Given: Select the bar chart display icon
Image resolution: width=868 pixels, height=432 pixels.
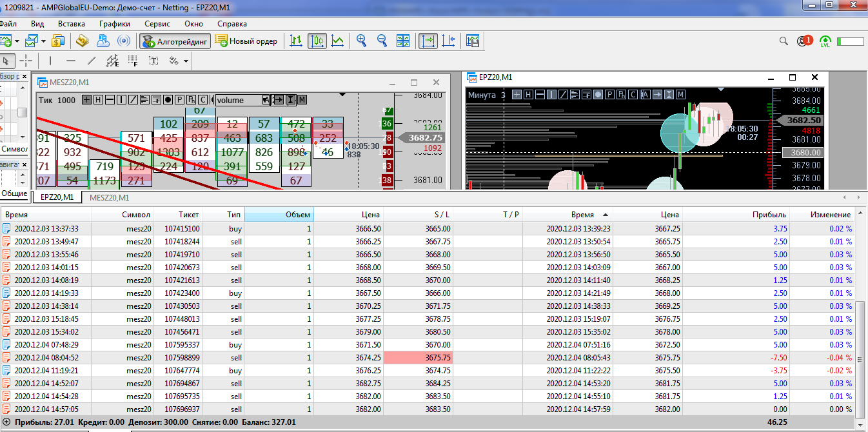Looking at the screenshot, I should [x=296, y=41].
